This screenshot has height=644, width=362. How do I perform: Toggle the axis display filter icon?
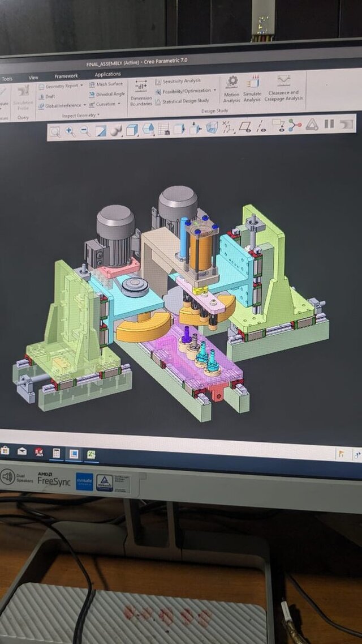pos(261,126)
